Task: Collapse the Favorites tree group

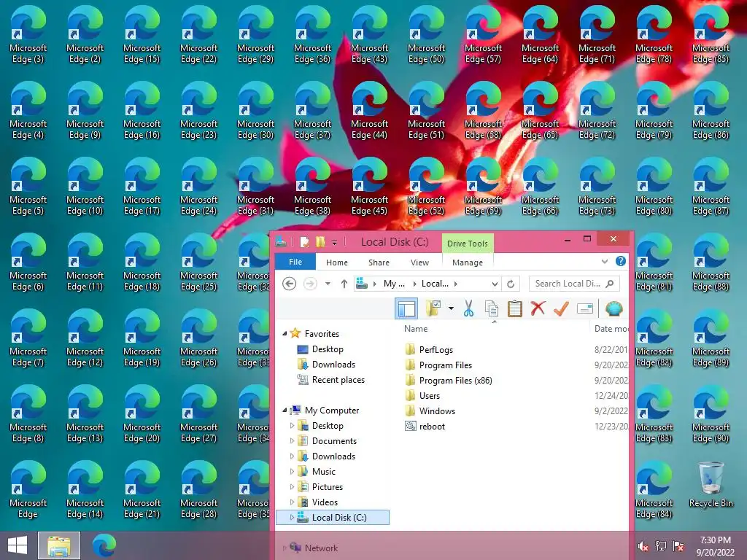Action: [285, 334]
